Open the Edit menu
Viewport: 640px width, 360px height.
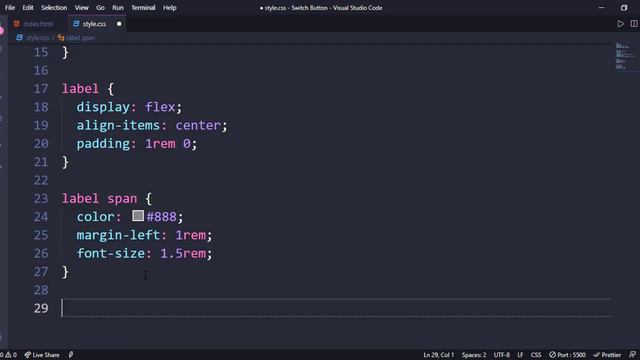pos(28,8)
